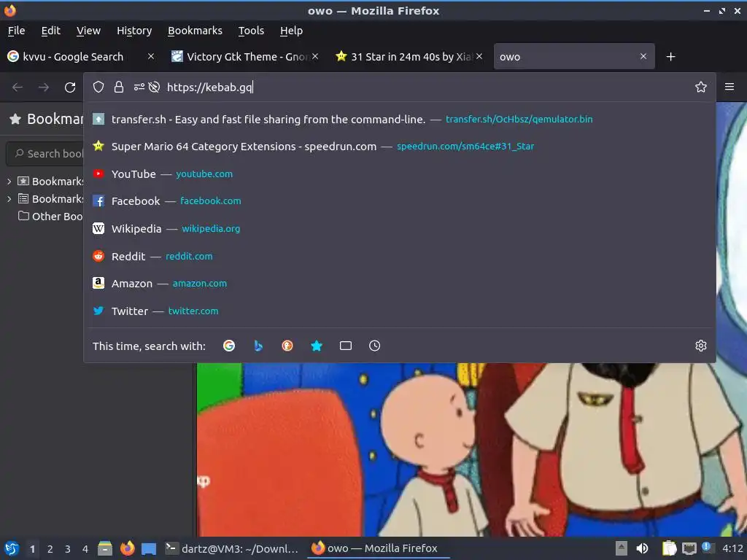
Task: Close the Victory Gtk Theme tab
Action: [x=315, y=56]
